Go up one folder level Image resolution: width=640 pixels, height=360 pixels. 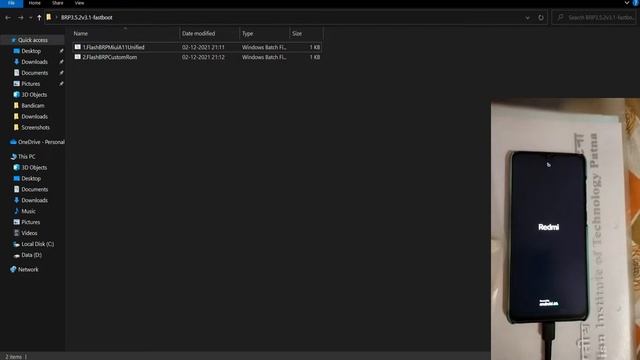39,18
